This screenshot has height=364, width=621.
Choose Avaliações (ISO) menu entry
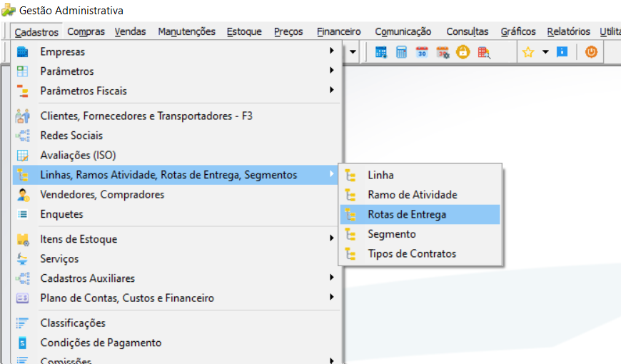(x=176, y=156)
